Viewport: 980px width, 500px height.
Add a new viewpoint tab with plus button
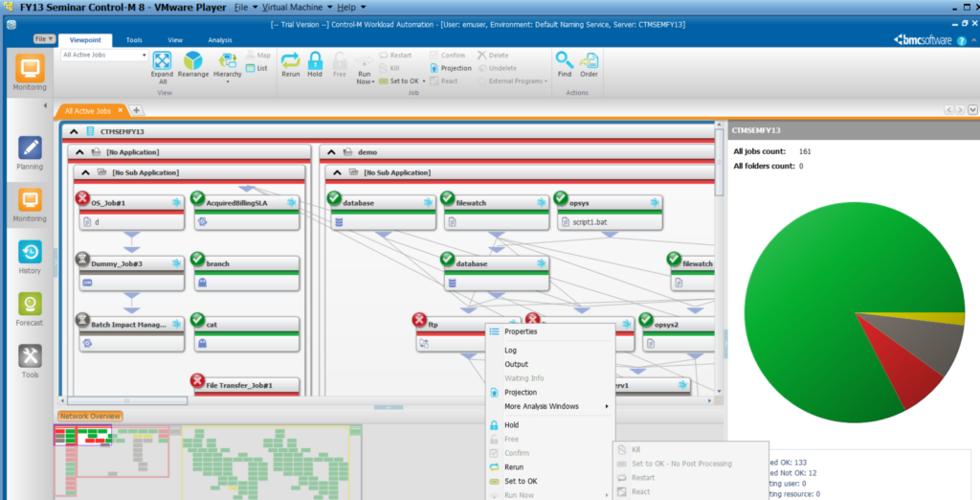(136, 111)
